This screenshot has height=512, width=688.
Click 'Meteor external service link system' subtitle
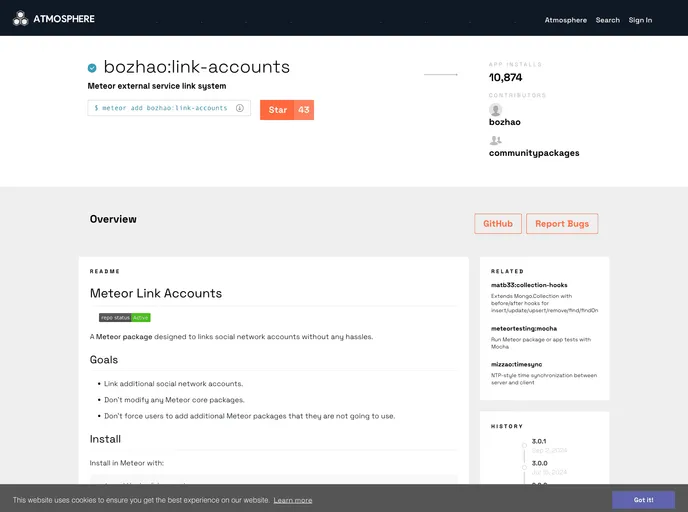[x=157, y=86]
